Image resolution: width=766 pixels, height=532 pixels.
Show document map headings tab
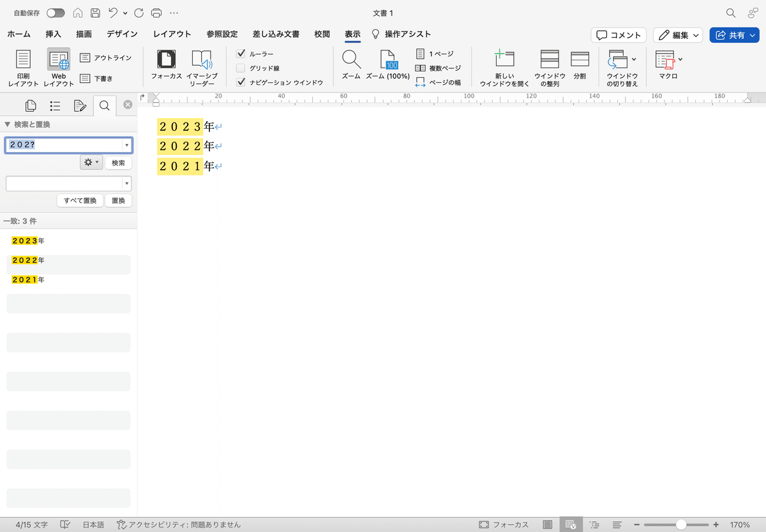tap(55, 106)
